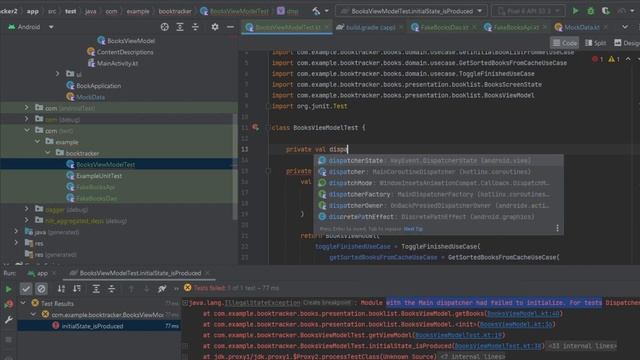This screenshot has height=360, width=640.
Task: Expand com (debug) folder
Action: (27, 119)
